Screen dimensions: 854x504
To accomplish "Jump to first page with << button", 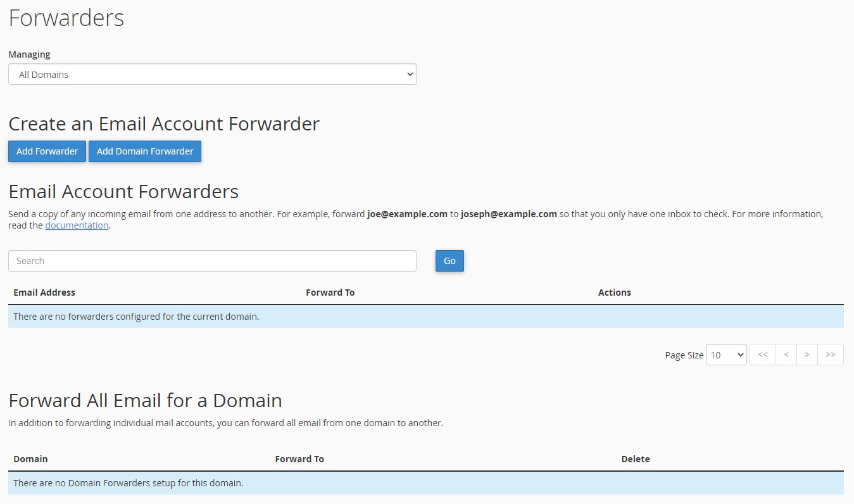I will coord(762,355).
